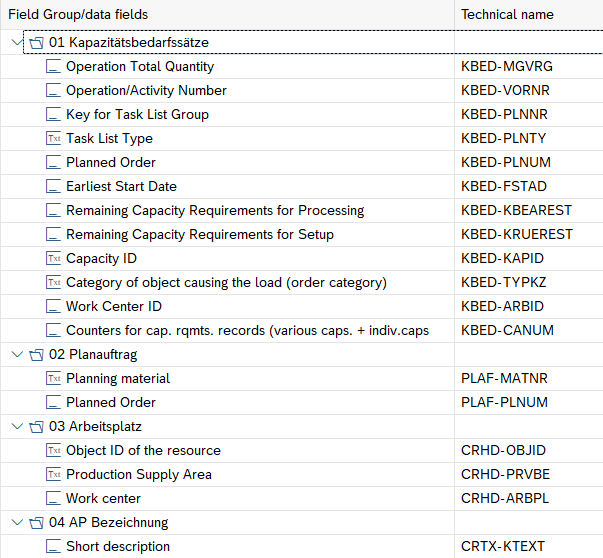Select the Short description field
The width and height of the screenshot is (603, 558).
(117, 547)
